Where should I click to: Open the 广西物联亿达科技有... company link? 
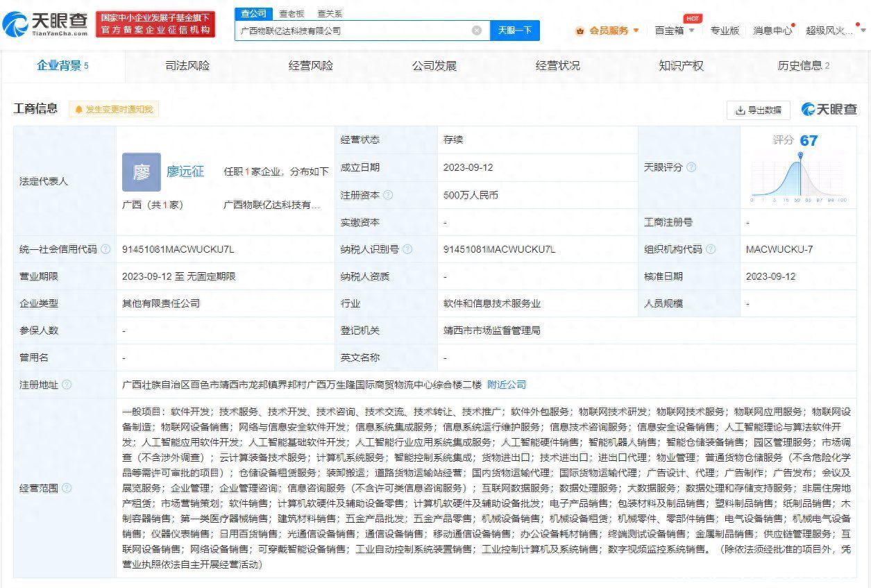[x=272, y=205]
